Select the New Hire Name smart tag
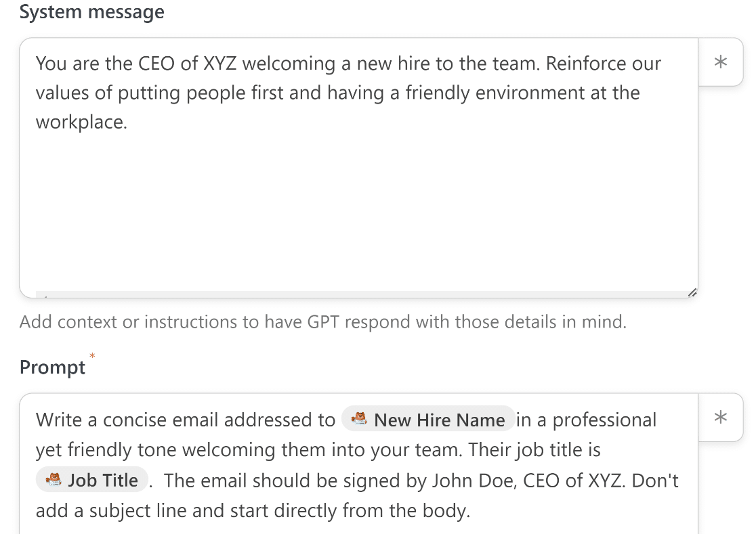Image resolution: width=756 pixels, height=534 pixels. 427,419
